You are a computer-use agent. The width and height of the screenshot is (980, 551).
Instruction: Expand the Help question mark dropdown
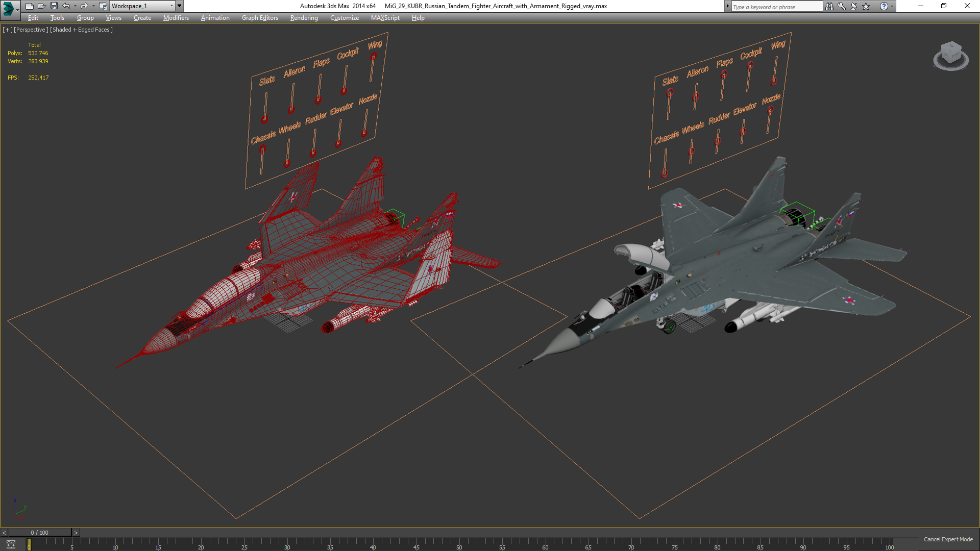tap(892, 6)
